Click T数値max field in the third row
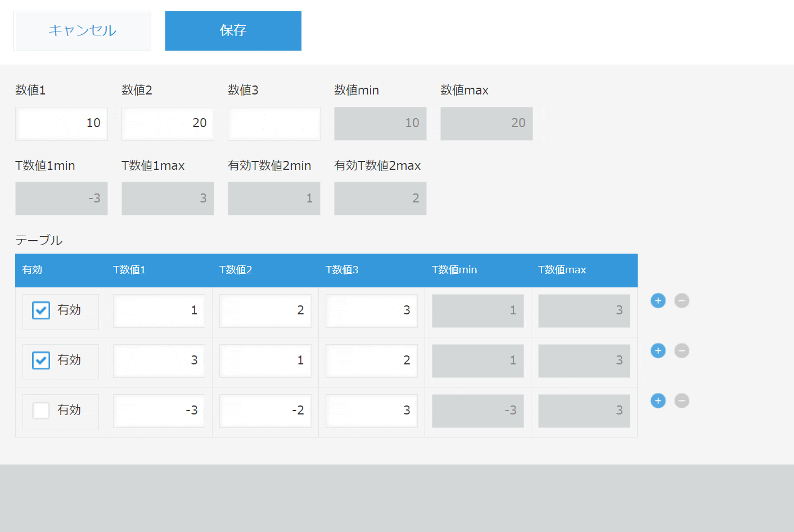 point(584,411)
